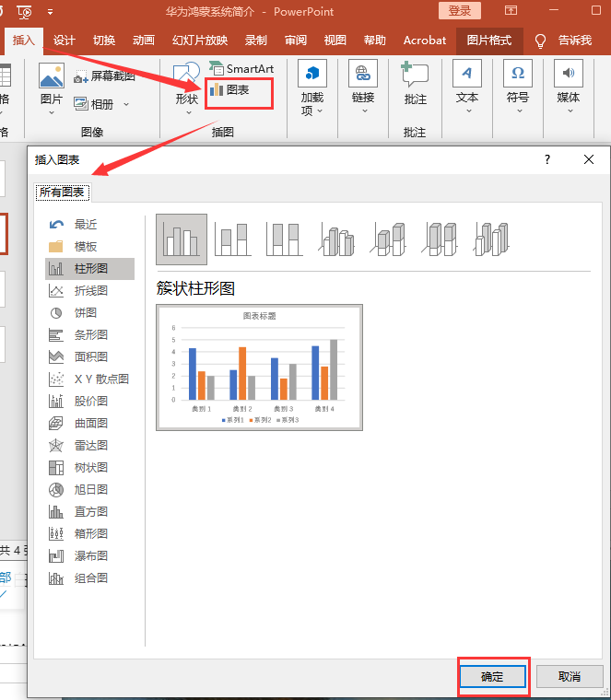Click the 取消 cancel button
The width and height of the screenshot is (611, 700).
(x=569, y=676)
